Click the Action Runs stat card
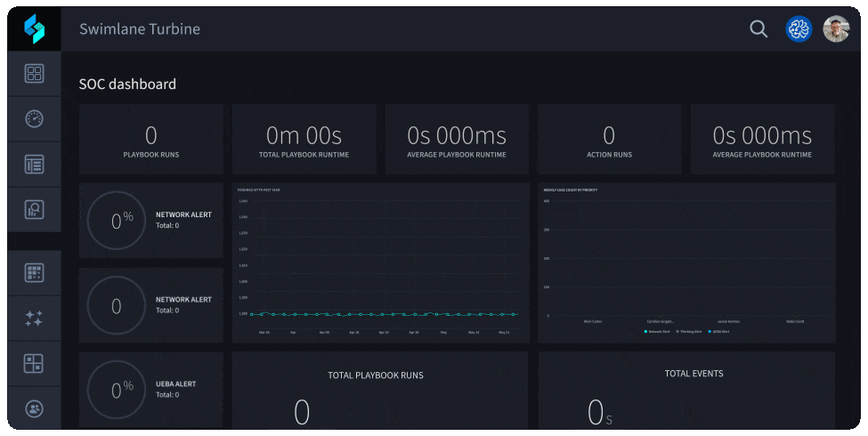This screenshot has height=436, width=868. coord(609,140)
